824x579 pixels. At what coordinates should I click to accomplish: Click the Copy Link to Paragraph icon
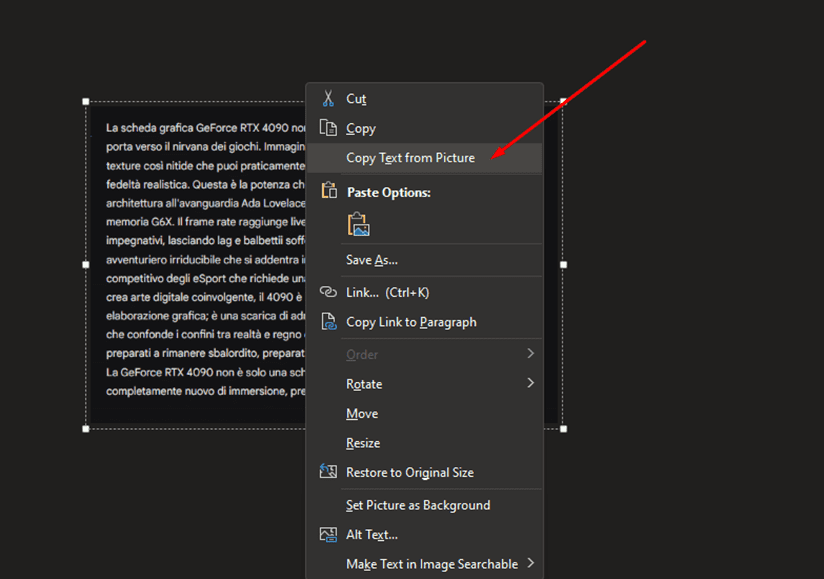pyautogui.click(x=327, y=322)
